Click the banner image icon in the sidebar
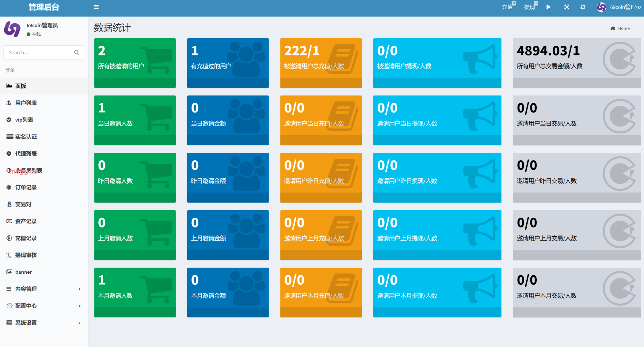This screenshot has height=347, width=644. [9, 272]
